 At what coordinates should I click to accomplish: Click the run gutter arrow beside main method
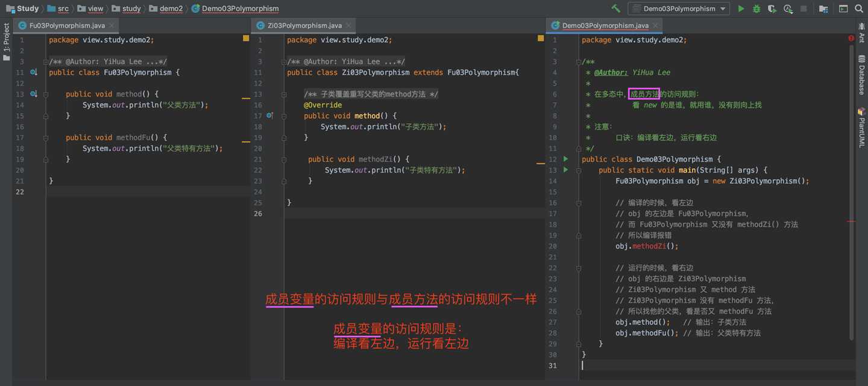[x=565, y=170]
